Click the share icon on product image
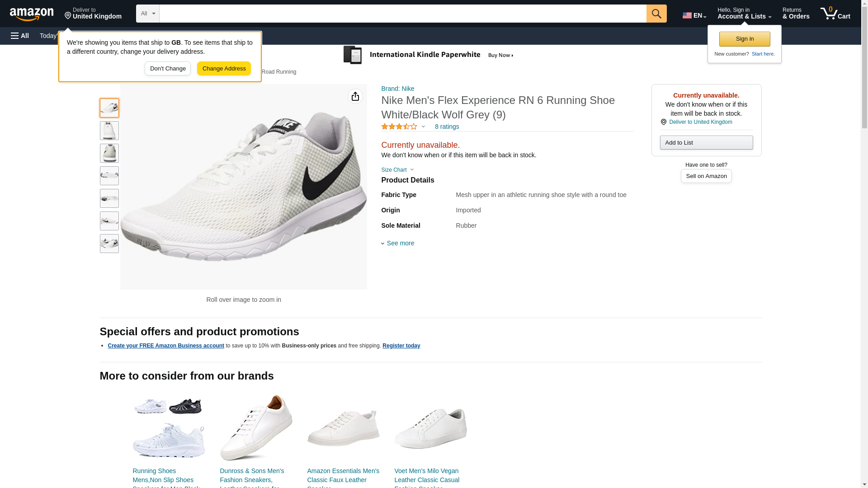868x488 pixels. [x=355, y=96]
